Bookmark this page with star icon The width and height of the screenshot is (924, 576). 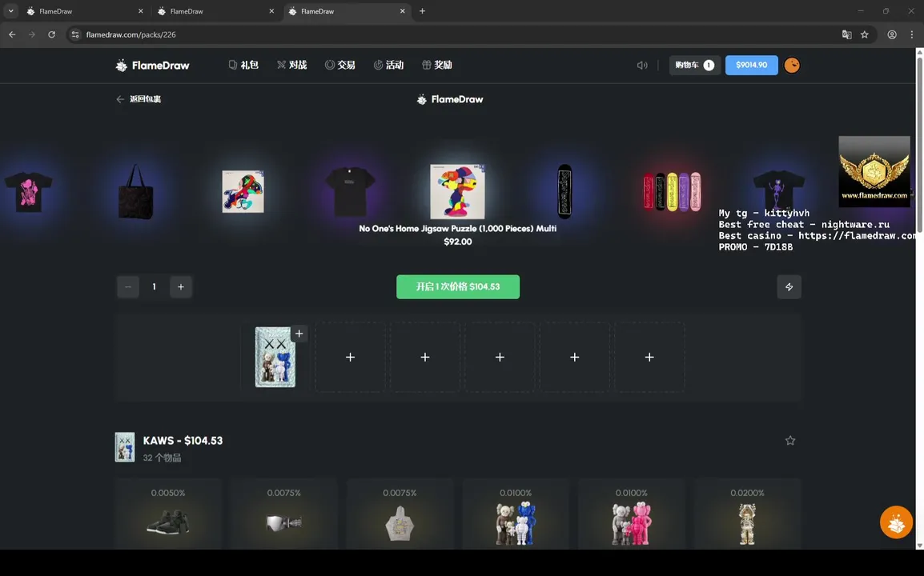pos(865,34)
